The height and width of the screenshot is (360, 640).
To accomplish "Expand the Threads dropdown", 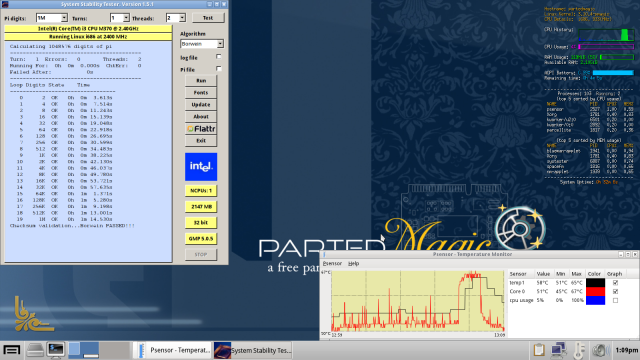I will pyautogui.click(x=182, y=18).
